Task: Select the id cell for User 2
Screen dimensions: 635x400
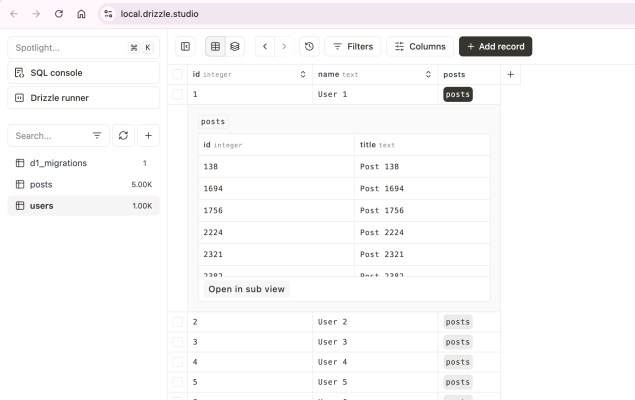Action: (250, 322)
